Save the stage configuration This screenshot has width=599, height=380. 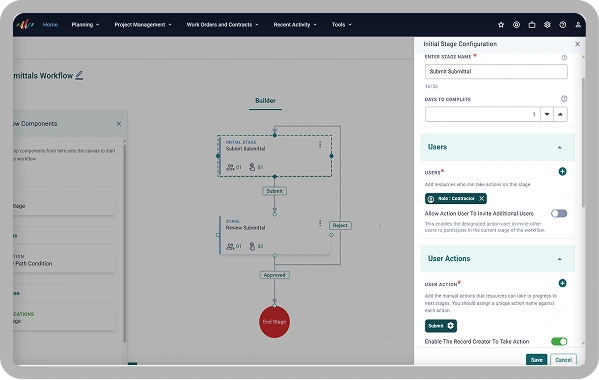click(x=536, y=360)
